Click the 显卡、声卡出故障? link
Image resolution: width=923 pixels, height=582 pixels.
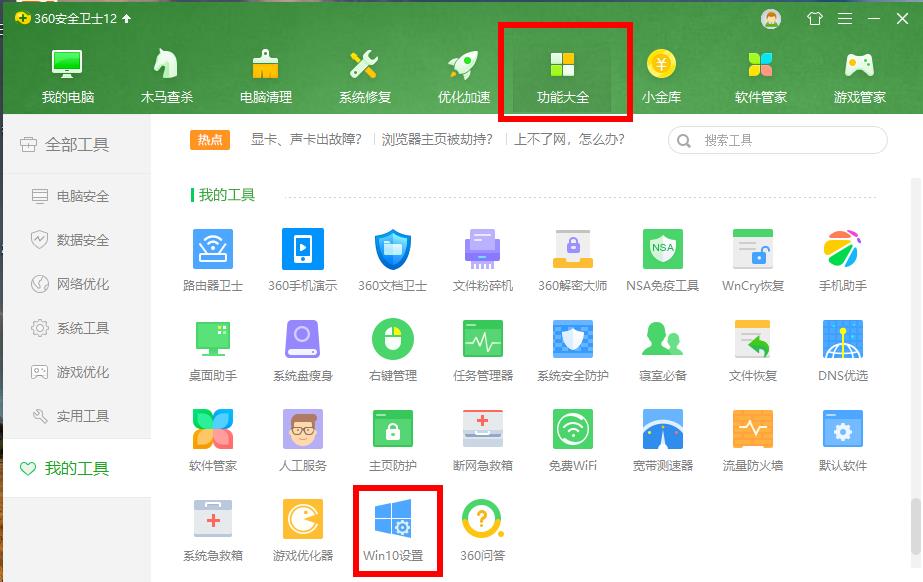click(x=306, y=139)
